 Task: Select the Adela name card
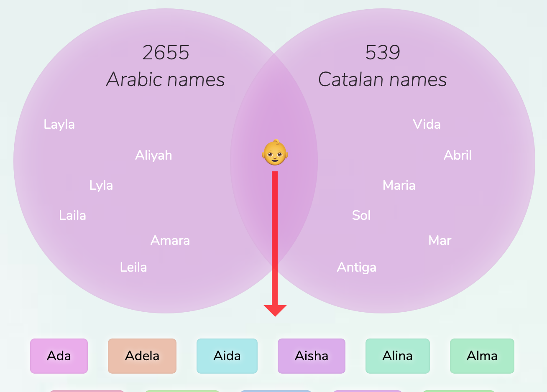[x=142, y=356]
